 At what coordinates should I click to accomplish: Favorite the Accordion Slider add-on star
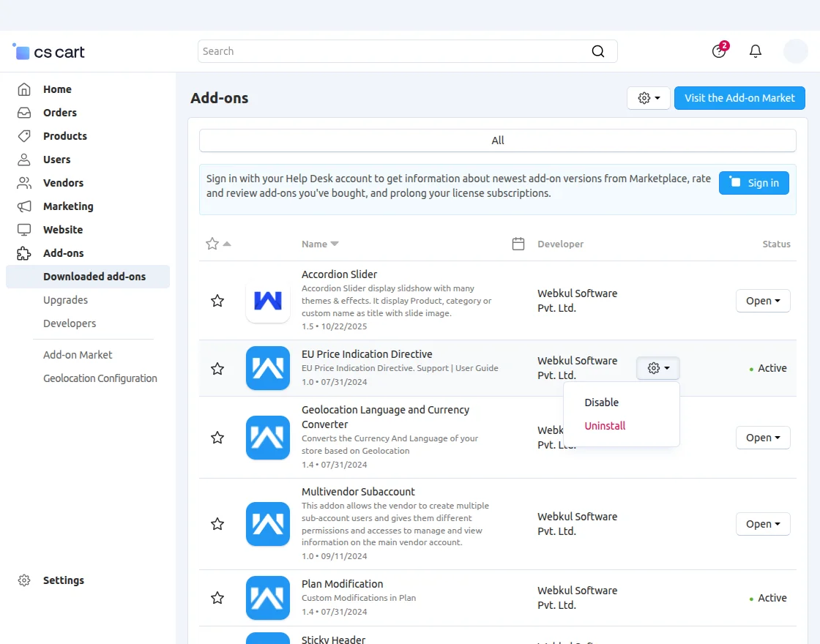pyautogui.click(x=217, y=301)
